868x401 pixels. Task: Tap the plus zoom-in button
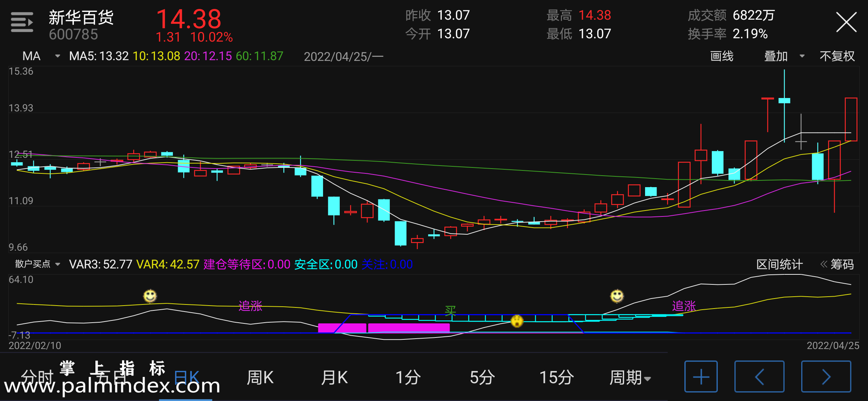701,376
